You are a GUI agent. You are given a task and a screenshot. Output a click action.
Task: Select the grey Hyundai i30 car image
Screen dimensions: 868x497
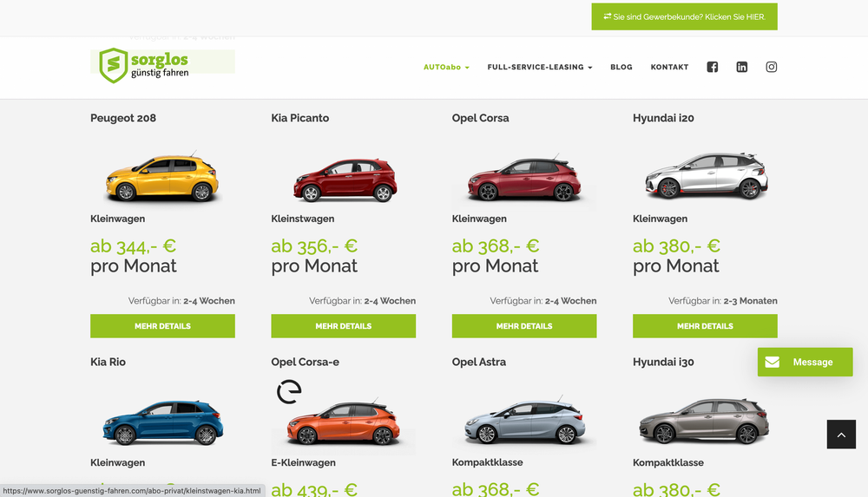click(x=704, y=422)
